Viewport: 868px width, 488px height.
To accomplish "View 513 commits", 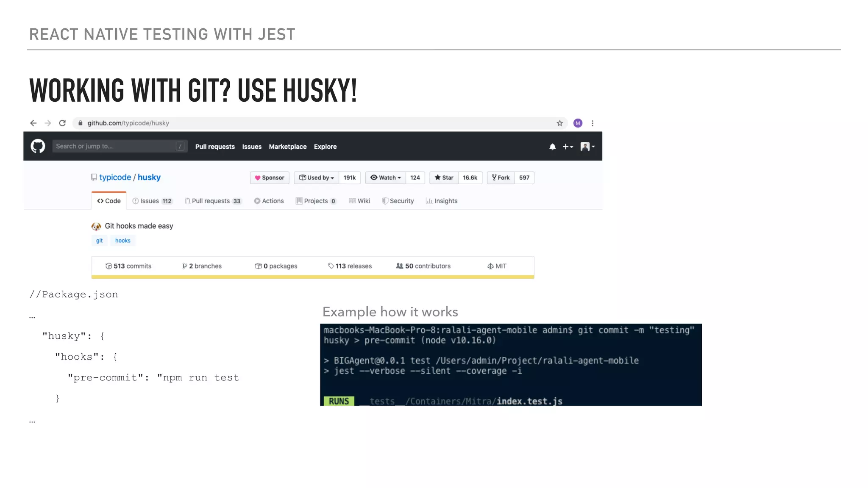I will tap(128, 266).
